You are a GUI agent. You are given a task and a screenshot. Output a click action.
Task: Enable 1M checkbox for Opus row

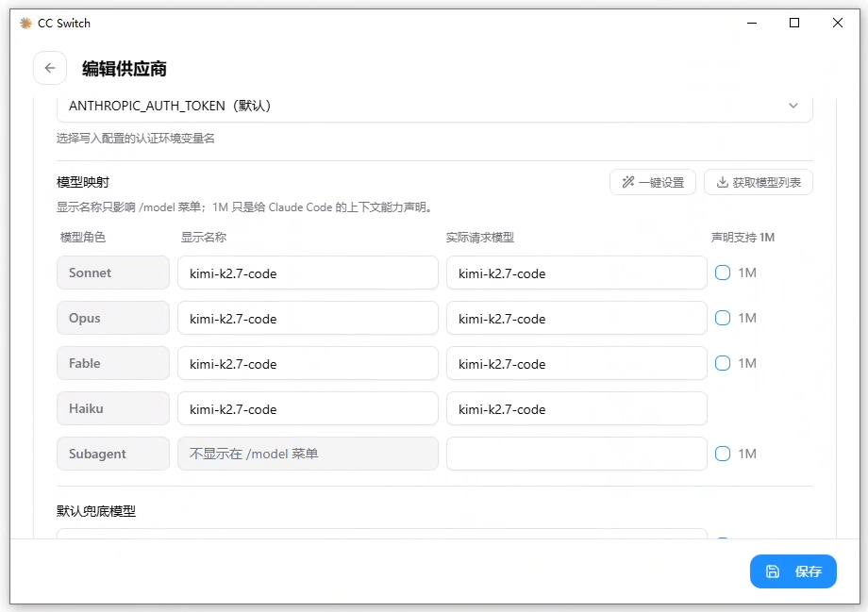pyautogui.click(x=723, y=318)
